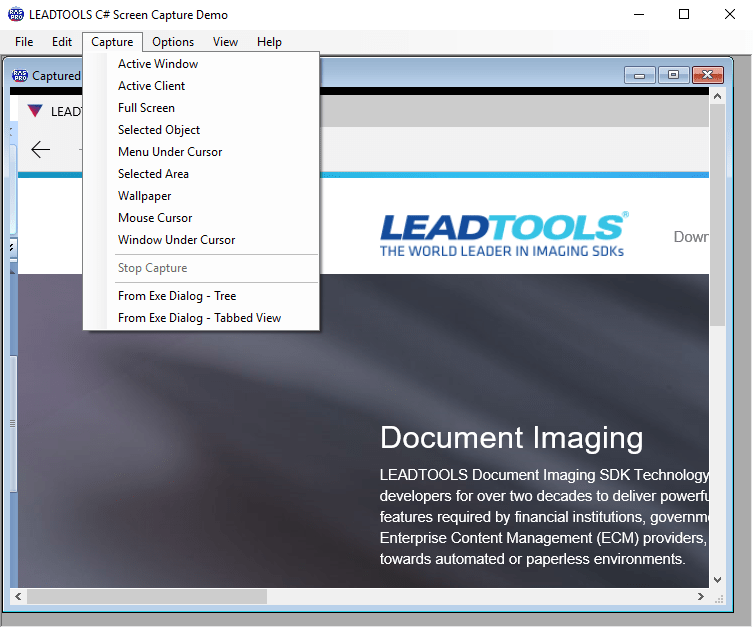
Task: Open the Edit menu
Action: click(62, 42)
